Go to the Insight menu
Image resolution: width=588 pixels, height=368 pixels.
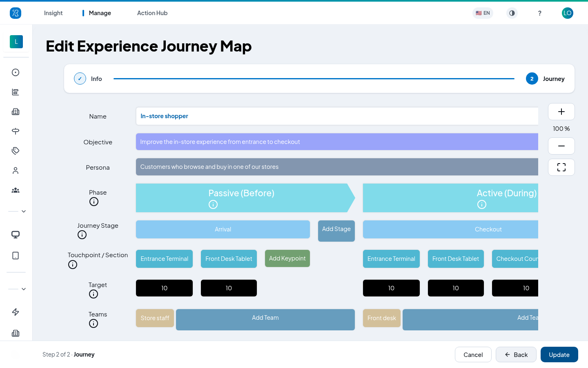[x=53, y=13]
